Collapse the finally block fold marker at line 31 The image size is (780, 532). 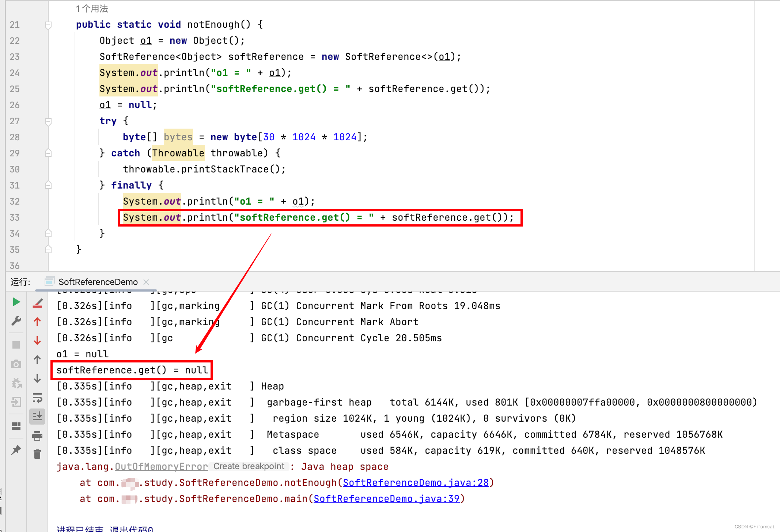48,185
